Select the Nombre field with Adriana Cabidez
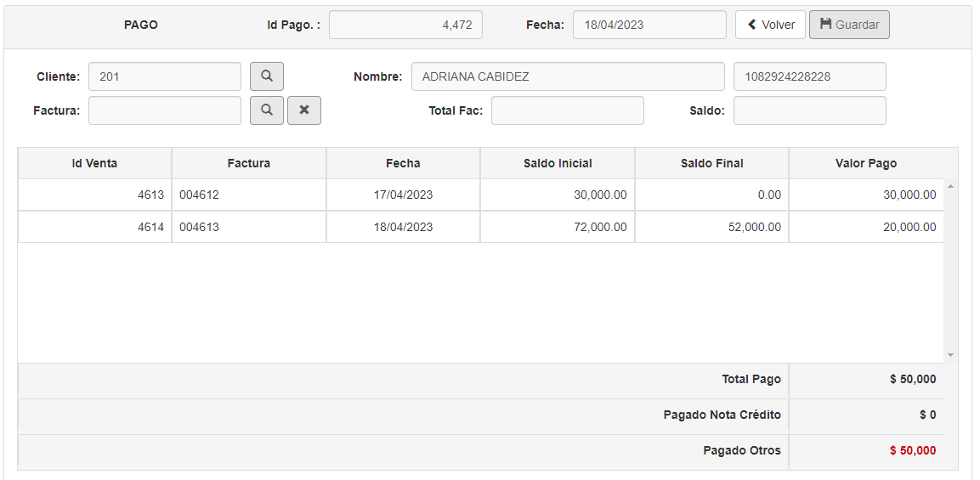Viewport: 980px width, 480px height. [567, 76]
